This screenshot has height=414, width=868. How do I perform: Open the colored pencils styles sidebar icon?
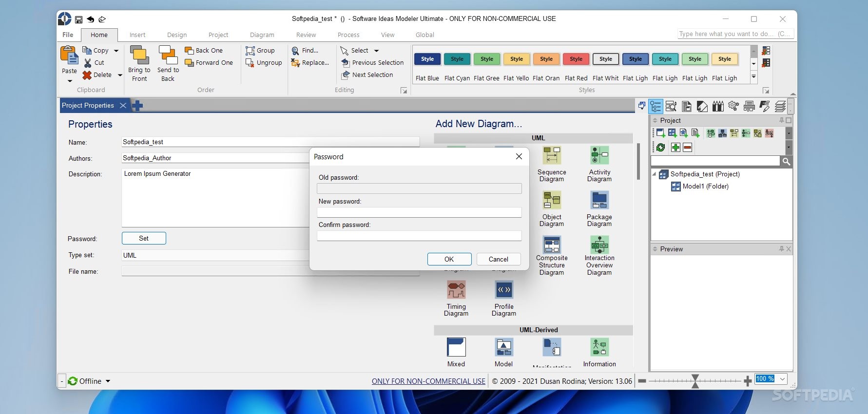(718, 106)
